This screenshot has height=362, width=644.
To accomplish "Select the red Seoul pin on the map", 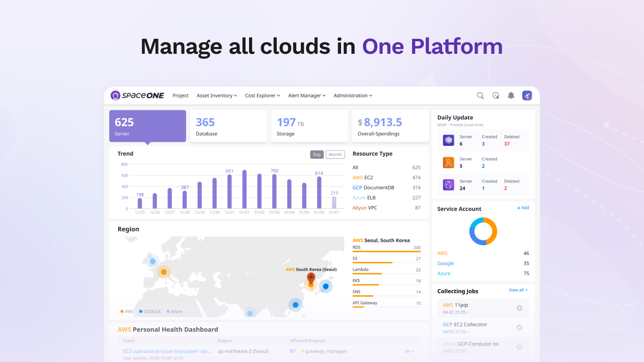I will click(x=311, y=278).
